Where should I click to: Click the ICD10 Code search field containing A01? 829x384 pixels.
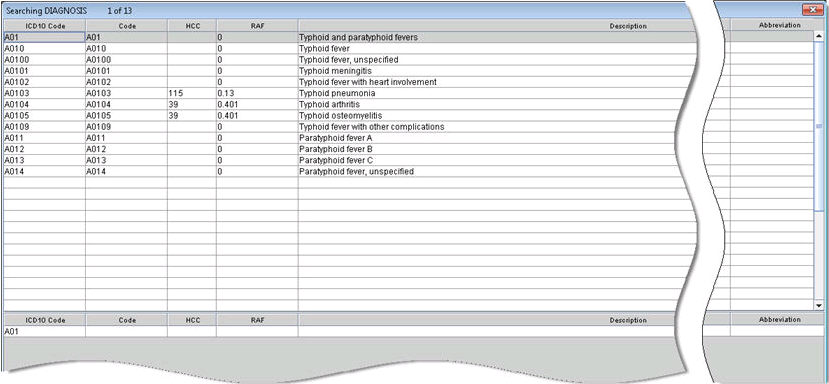[x=44, y=332]
